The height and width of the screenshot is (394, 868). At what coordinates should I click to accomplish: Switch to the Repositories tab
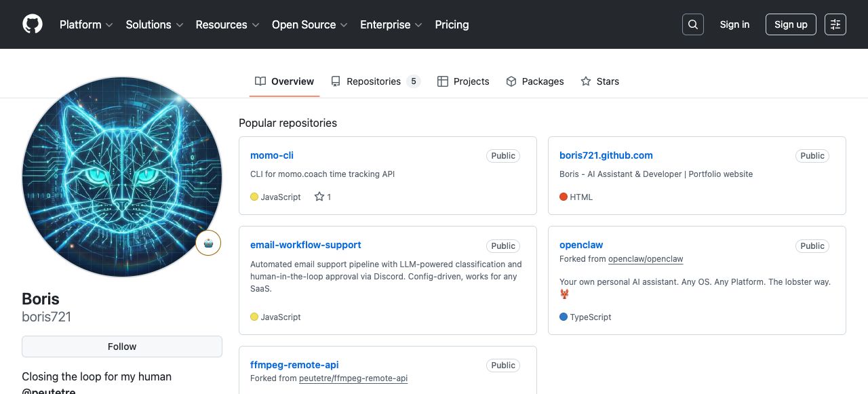tap(373, 81)
